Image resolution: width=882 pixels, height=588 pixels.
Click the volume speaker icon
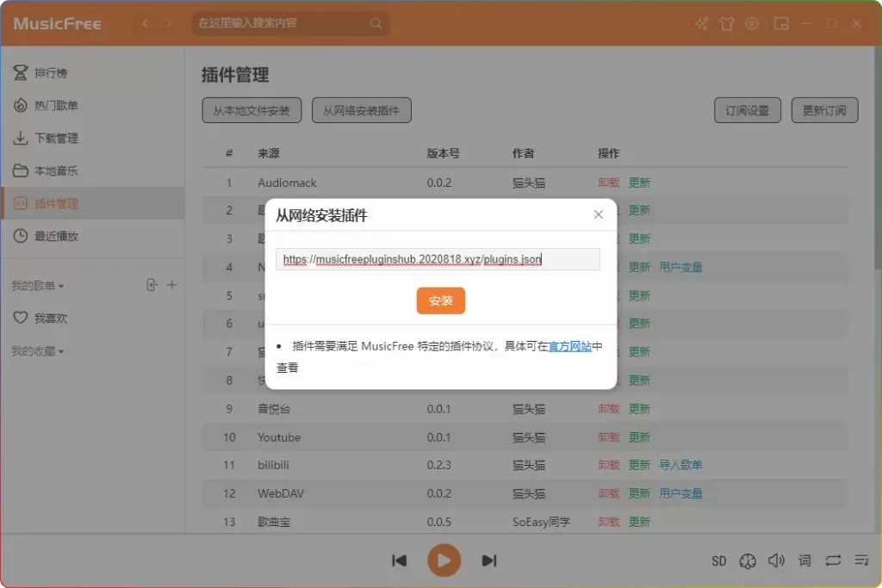(x=776, y=560)
